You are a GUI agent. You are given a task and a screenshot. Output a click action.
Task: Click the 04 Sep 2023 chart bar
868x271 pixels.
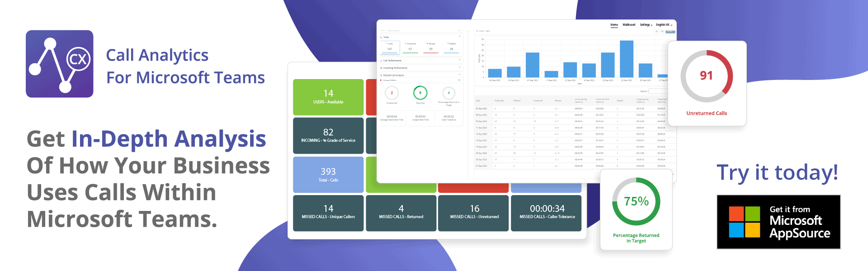pos(495,73)
